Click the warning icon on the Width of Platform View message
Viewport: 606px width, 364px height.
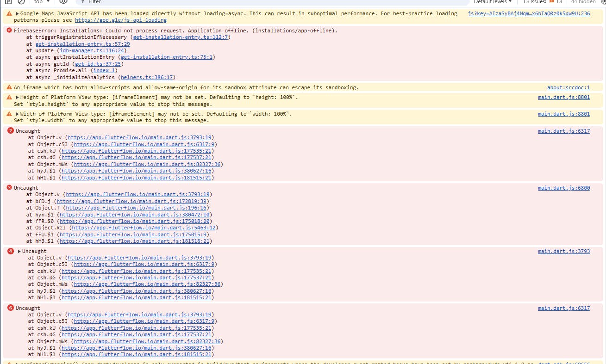[x=9, y=114]
